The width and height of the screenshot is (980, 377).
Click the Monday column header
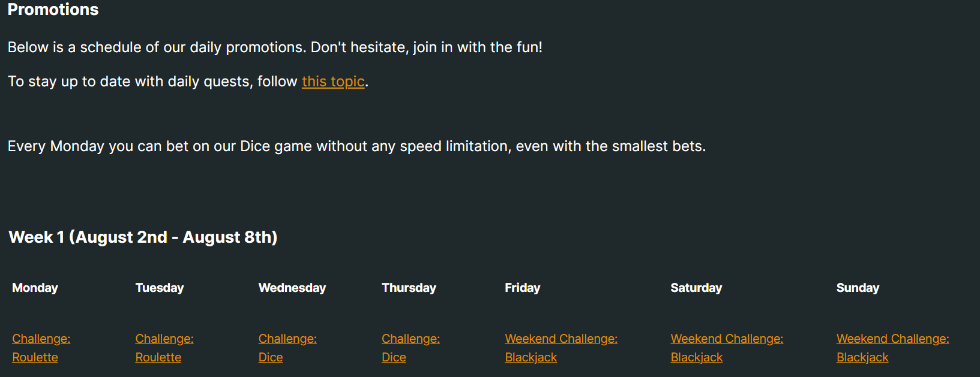[x=35, y=288]
